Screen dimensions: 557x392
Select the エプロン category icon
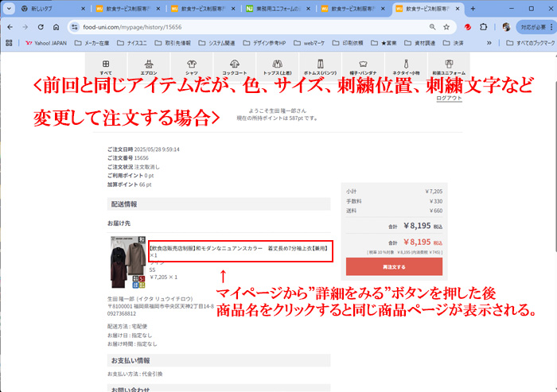(150, 65)
